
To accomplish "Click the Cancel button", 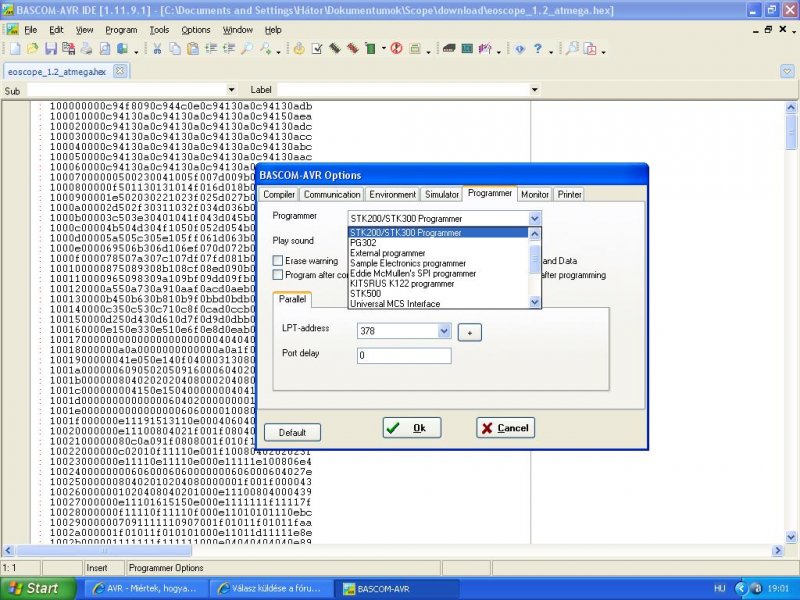I will tap(506, 428).
